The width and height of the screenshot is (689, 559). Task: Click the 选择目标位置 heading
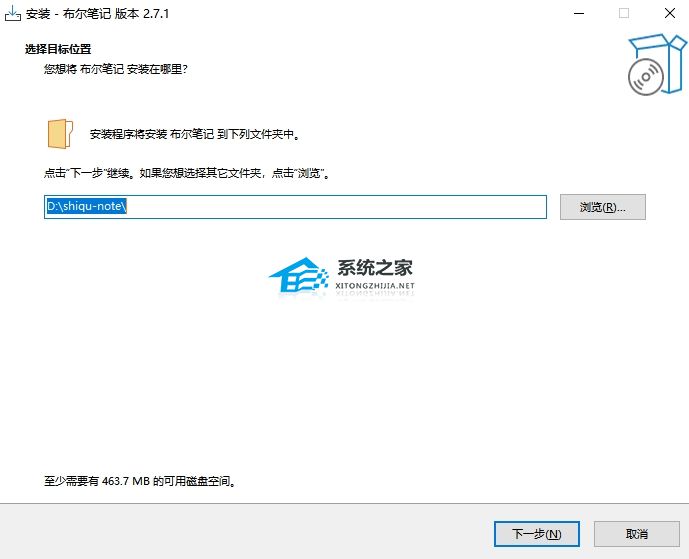click(x=58, y=49)
